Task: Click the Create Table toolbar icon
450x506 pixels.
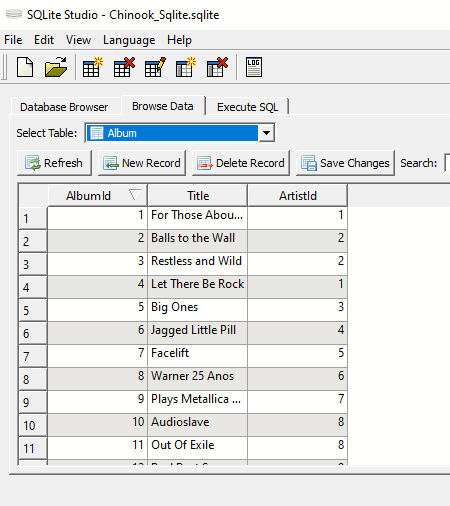Action: [92, 67]
